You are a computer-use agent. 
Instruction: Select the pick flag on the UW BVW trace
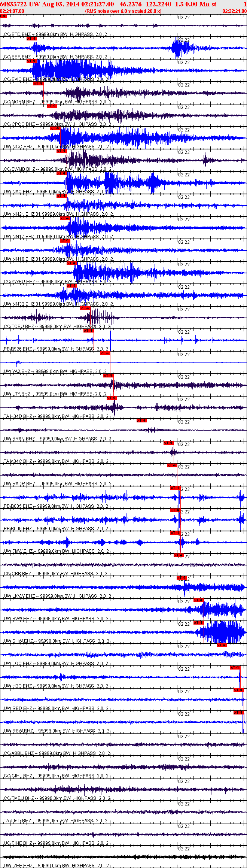click(x=199, y=600)
